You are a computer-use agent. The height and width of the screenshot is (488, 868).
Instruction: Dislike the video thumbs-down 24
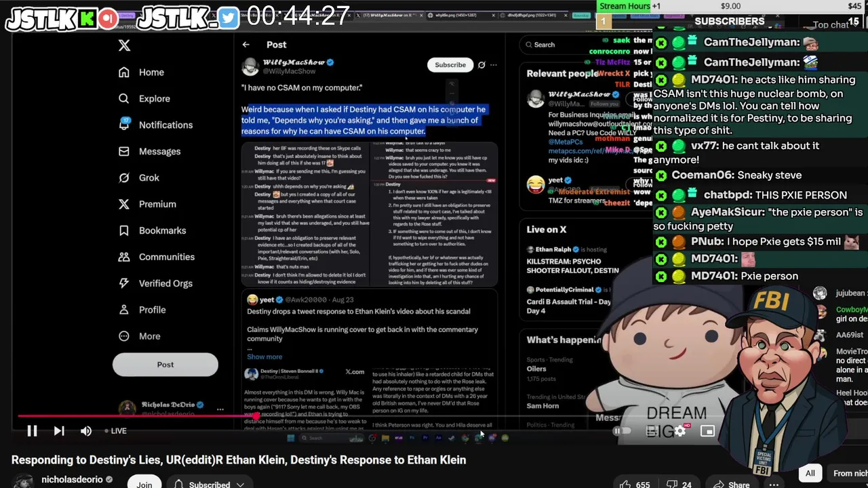(680, 485)
